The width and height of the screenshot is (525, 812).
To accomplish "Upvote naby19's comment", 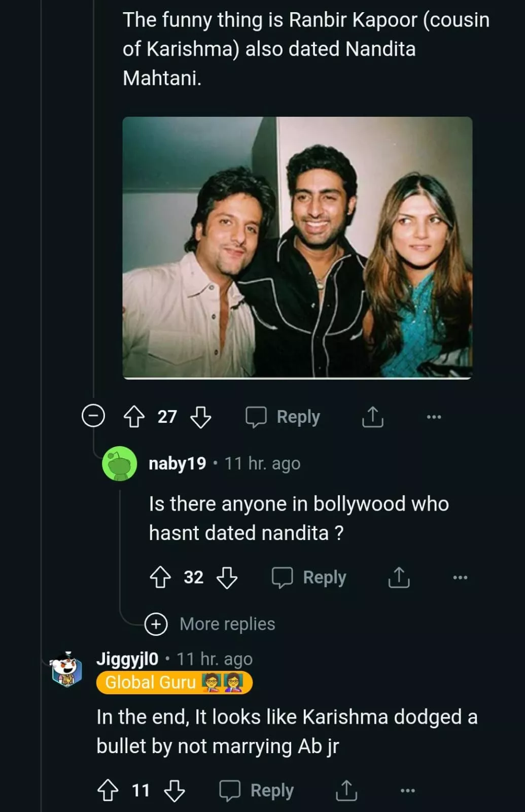I will coord(160,578).
